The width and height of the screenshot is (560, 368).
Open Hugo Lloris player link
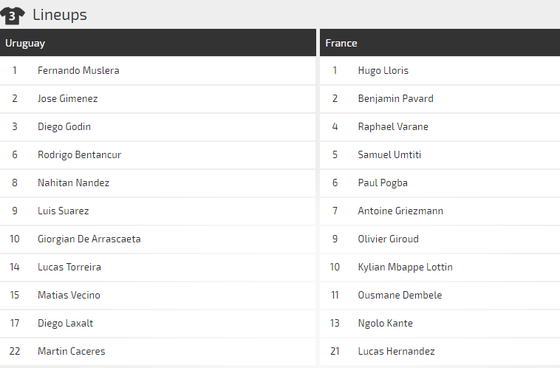coord(383,70)
